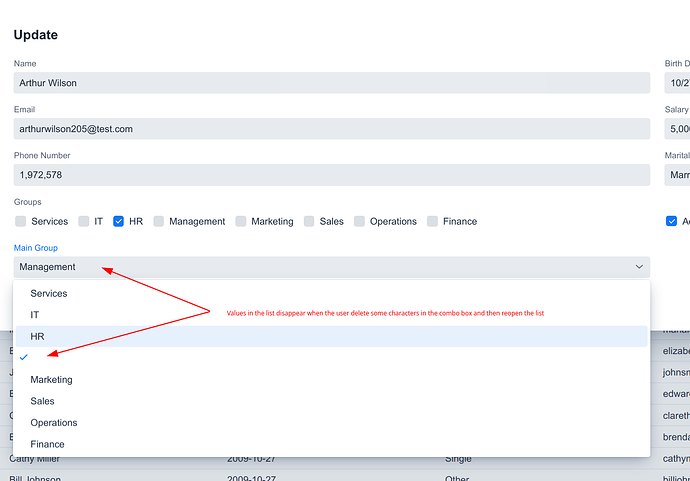Screen dimensions: 690x481
Task: Choose IT in the Main Group list
Action: (35, 315)
